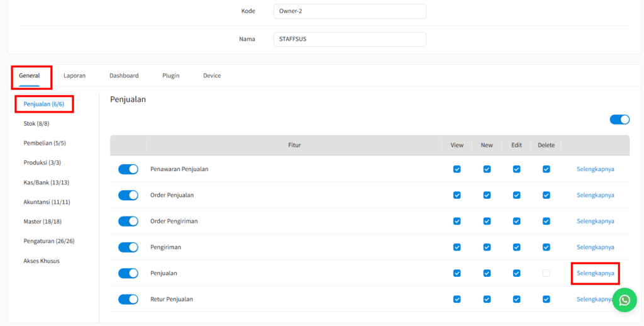Viewport: 644px width, 326px height.
Task: Open Kas/Bank (13/13) category
Action: (46, 183)
